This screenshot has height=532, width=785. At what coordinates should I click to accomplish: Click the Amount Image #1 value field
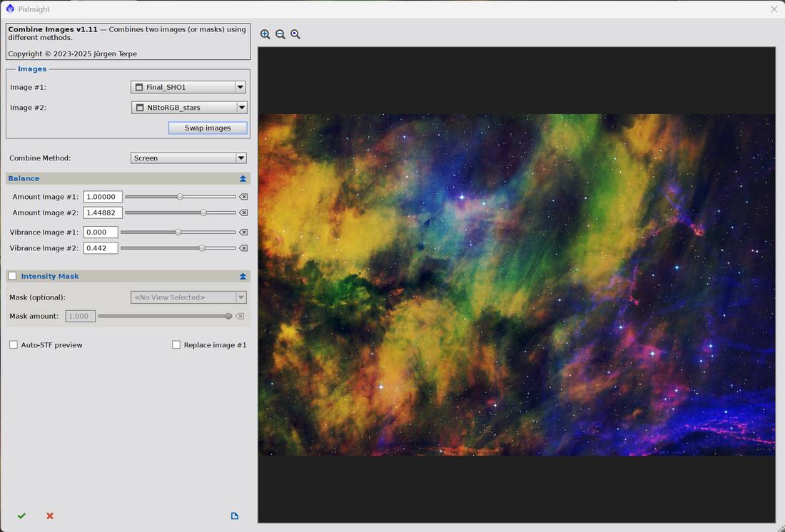click(103, 197)
